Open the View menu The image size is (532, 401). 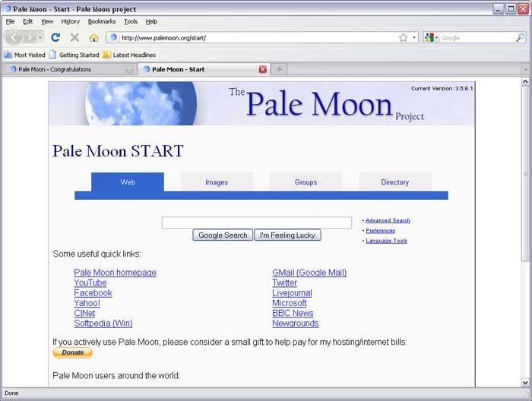point(47,21)
